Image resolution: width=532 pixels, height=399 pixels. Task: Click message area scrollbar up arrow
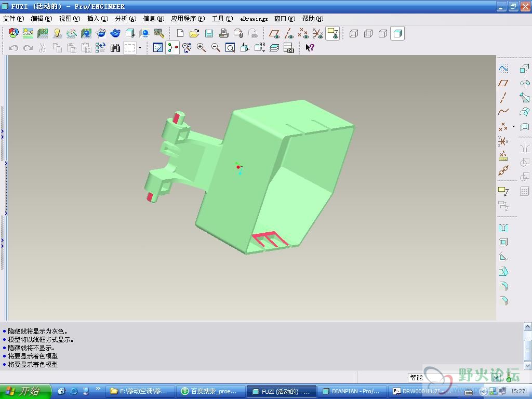tap(528, 327)
